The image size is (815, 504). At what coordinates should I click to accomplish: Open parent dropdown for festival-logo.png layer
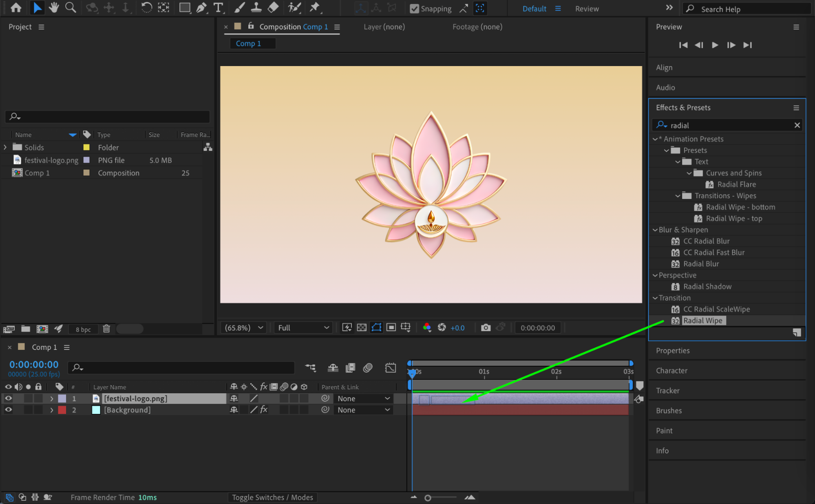click(363, 398)
